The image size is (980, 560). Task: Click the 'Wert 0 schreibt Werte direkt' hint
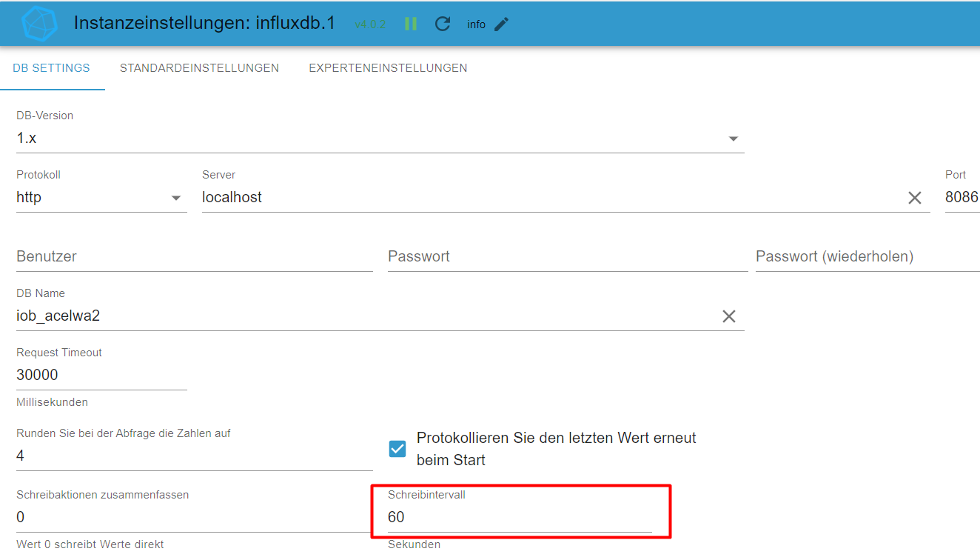click(x=90, y=544)
